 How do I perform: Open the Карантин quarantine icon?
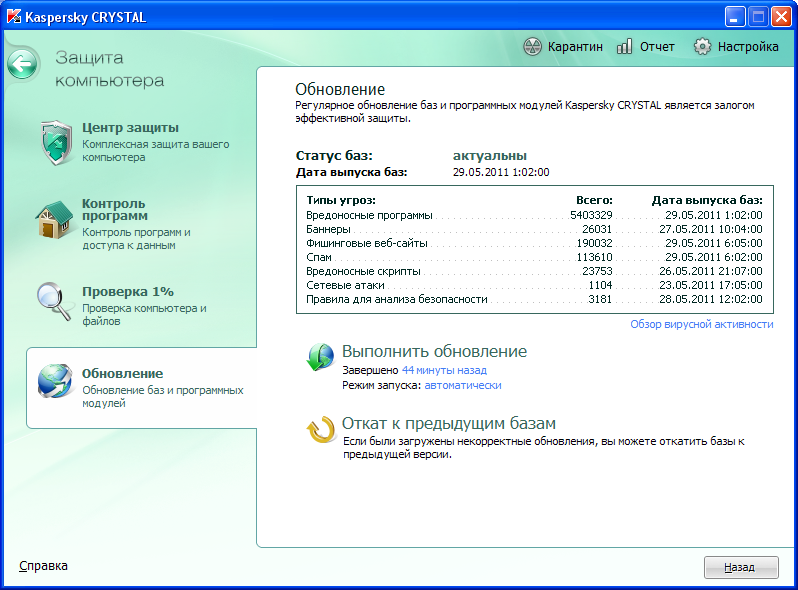point(532,47)
